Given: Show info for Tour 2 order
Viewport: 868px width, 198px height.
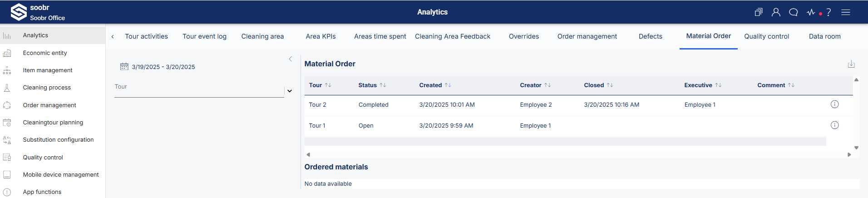Looking at the screenshot, I should pyautogui.click(x=834, y=104).
